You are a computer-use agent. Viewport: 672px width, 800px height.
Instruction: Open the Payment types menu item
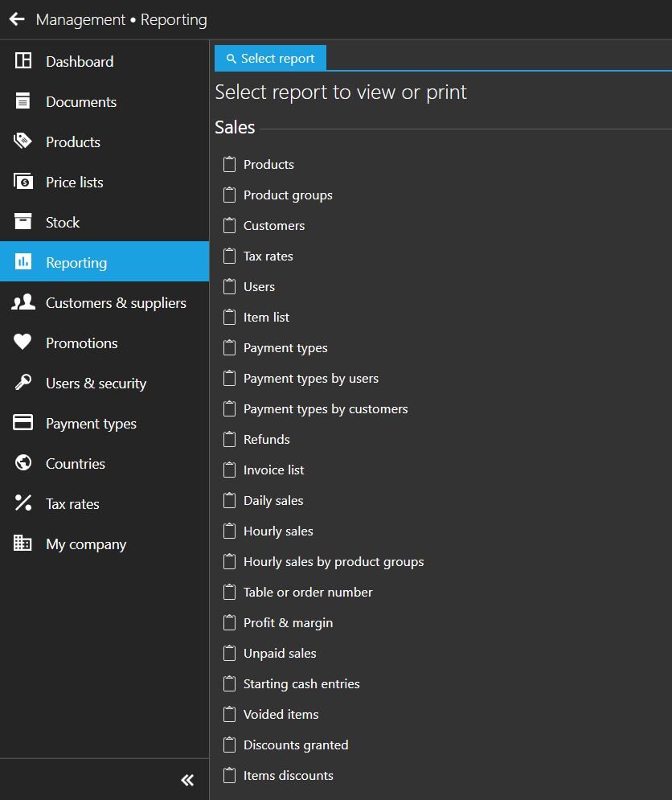[x=91, y=424]
